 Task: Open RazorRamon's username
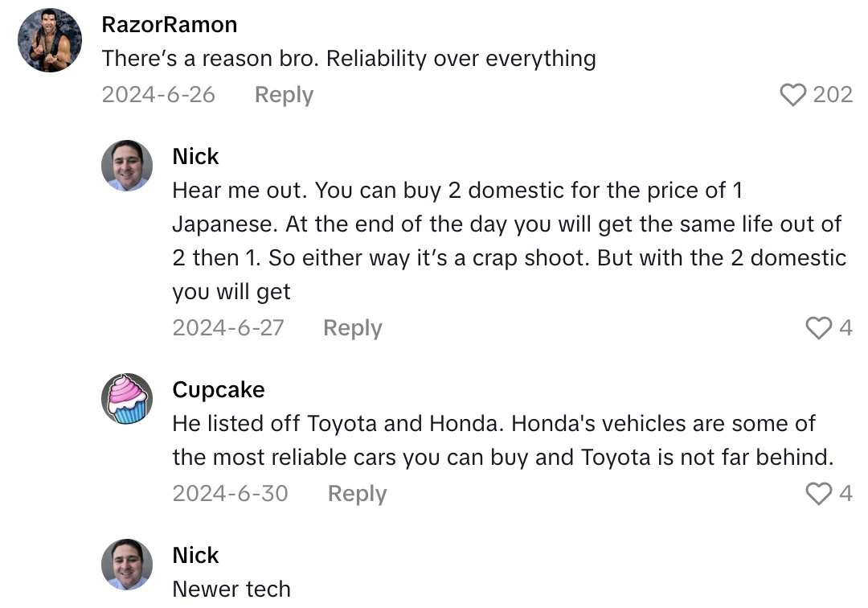(169, 25)
